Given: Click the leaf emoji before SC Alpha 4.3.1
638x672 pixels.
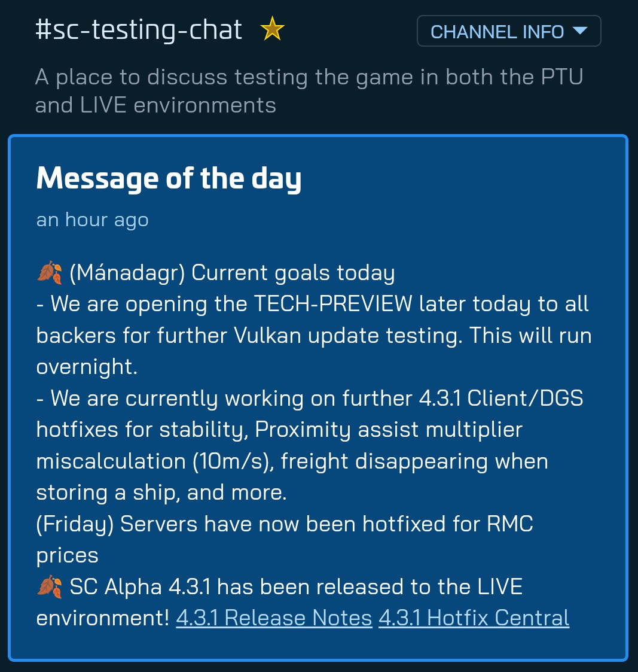Looking at the screenshot, I should pyautogui.click(x=50, y=586).
